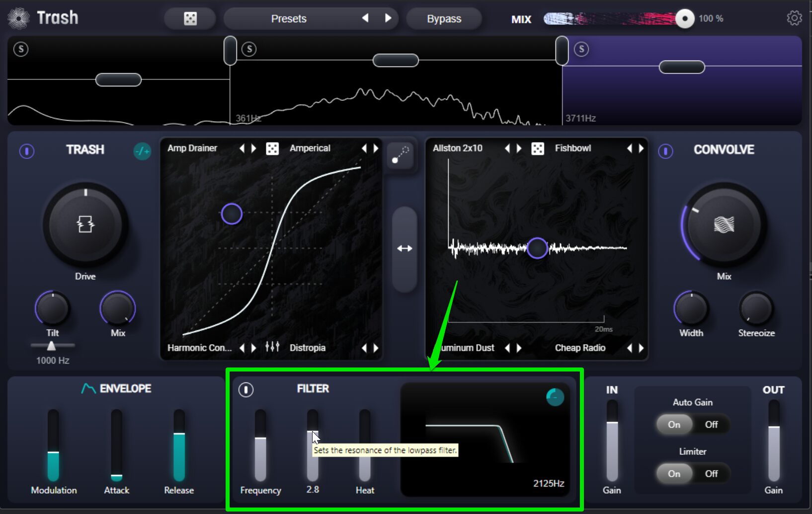The height and width of the screenshot is (514, 812).
Task: Previous Aluminum Dust impulse
Action: pyautogui.click(x=507, y=348)
